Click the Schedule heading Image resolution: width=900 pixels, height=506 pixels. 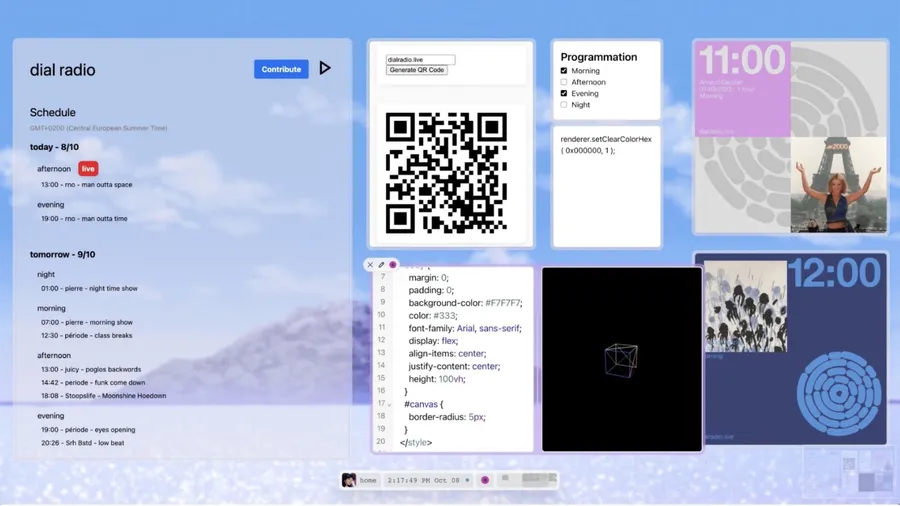[53, 112]
